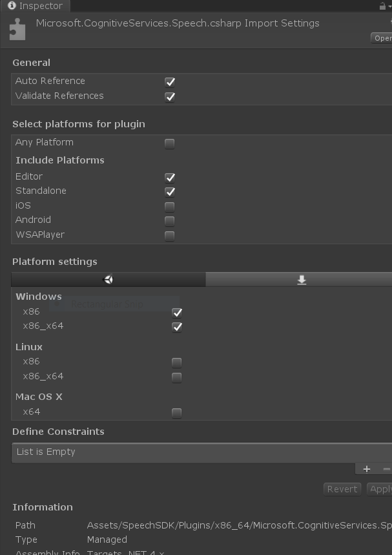Click the Apply button
392x555 pixels.
[x=380, y=489]
